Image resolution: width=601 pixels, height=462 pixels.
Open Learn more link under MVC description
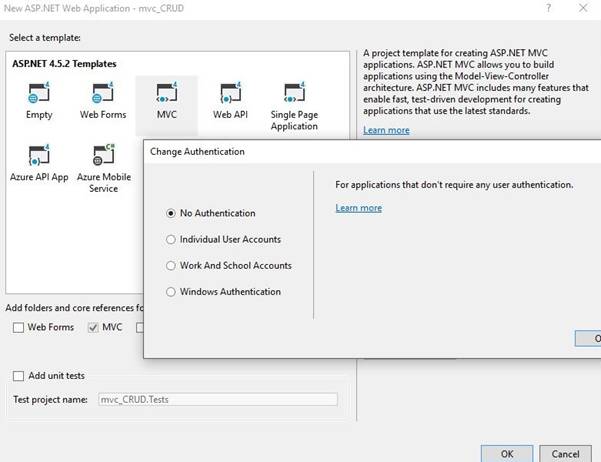pyautogui.click(x=386, y=130)
